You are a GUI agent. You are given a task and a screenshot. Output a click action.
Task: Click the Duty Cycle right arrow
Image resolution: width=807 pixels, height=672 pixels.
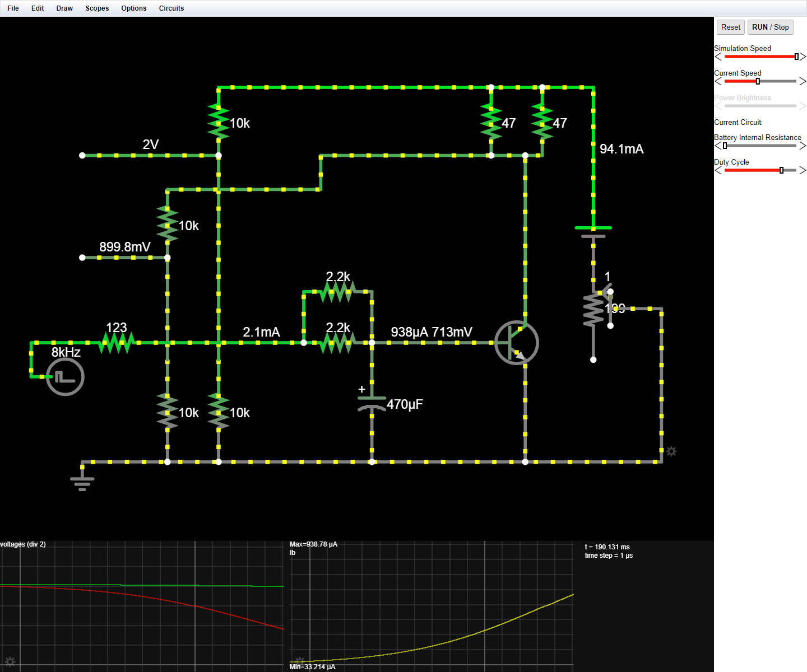(804, 170)
